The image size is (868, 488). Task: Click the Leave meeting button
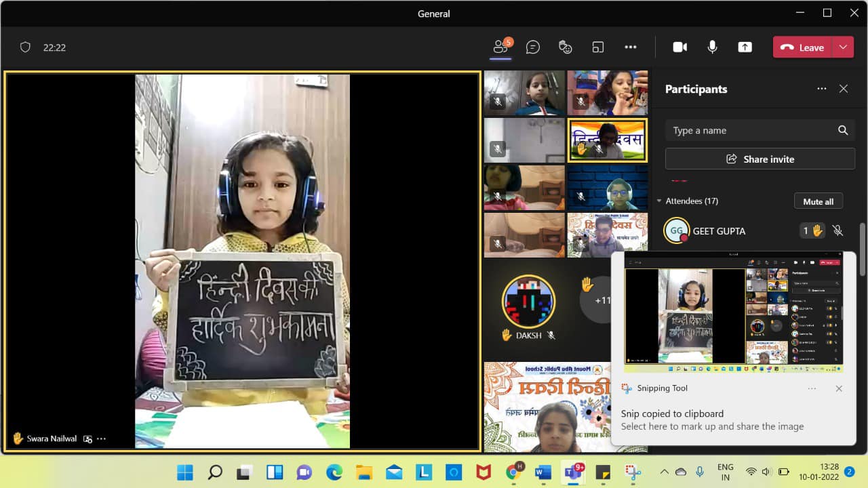coord(803,47)
